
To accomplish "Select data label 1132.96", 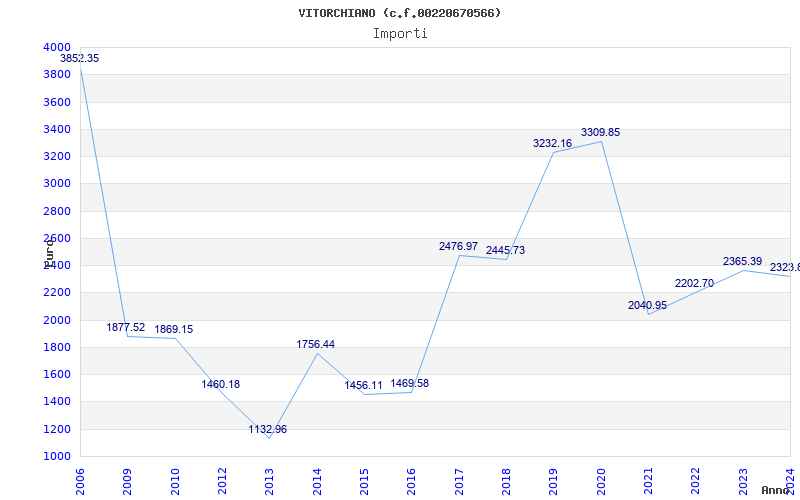I will click(267, 430).
